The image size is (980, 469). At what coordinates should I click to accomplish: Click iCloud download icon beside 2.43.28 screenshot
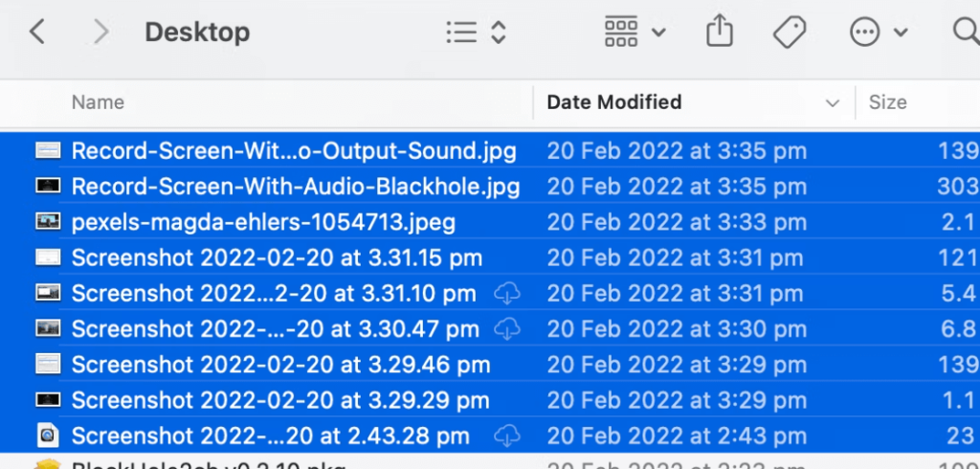pyautogui.click(x=507, y=436)
